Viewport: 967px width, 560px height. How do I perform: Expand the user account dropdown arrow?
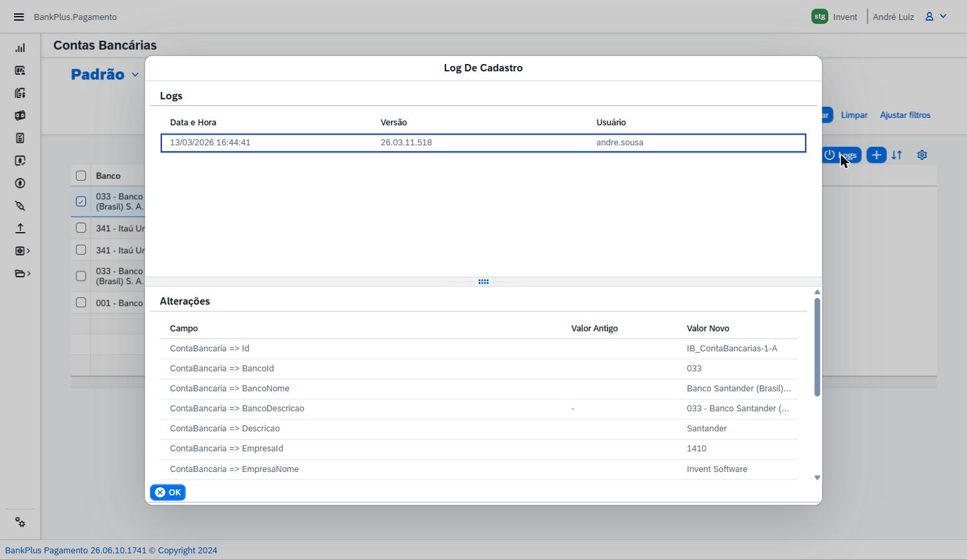point(943,17)
